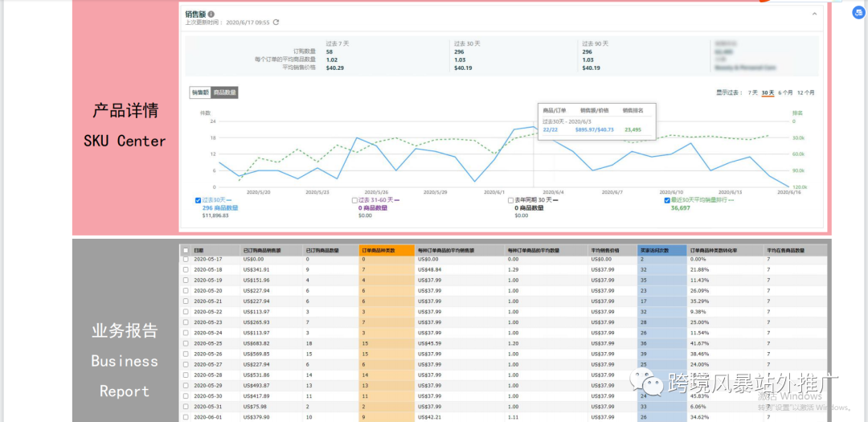868x422 pixels.
Task: Switch chart to 商品数量 view
Action: pos(225,92)
